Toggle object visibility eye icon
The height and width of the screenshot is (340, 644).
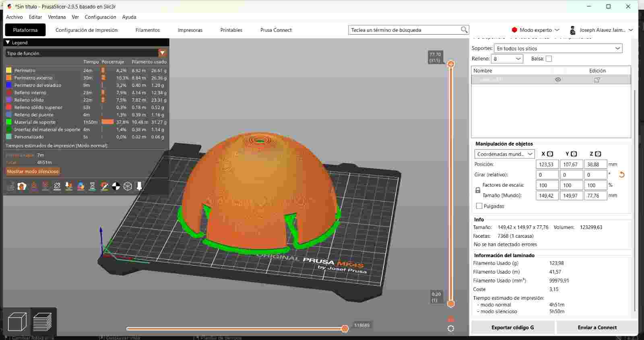tap(558, 80)
